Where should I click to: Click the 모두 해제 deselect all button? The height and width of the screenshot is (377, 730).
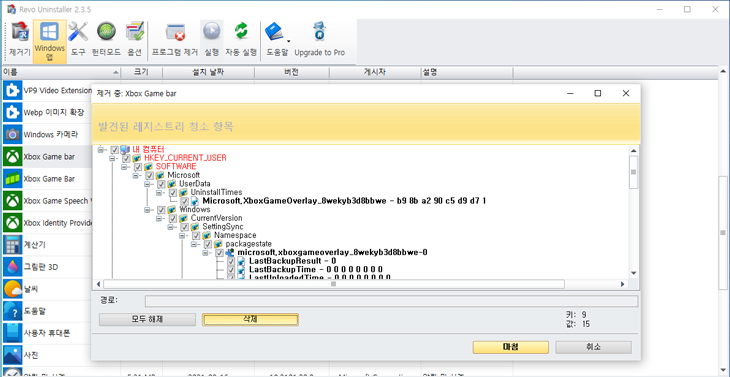147,320
